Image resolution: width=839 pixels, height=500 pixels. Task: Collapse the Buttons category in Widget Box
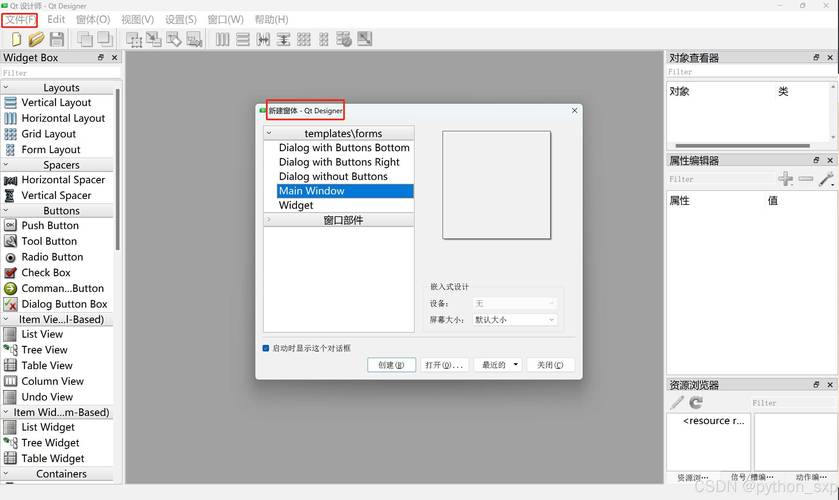click(6, 210)
